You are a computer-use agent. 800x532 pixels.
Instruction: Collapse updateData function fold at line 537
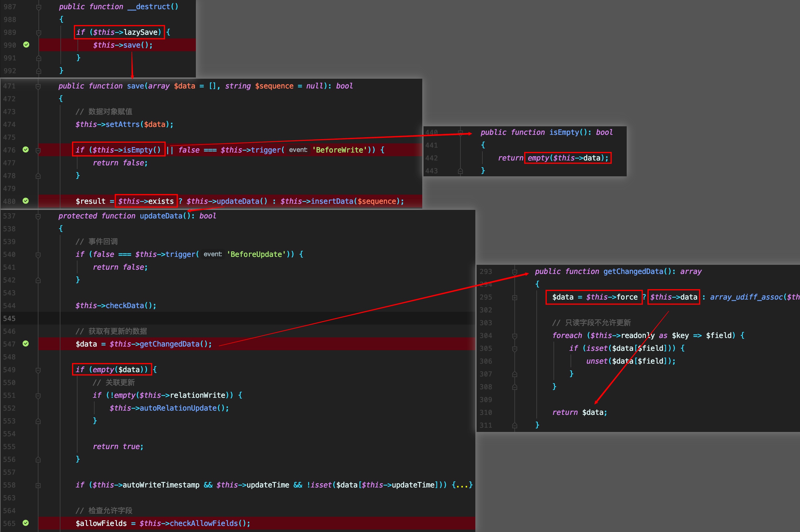click(x=38, y=216)
